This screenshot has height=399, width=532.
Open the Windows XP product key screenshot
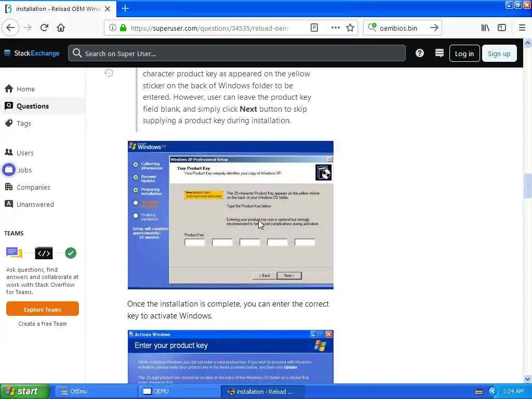(231, 215)
